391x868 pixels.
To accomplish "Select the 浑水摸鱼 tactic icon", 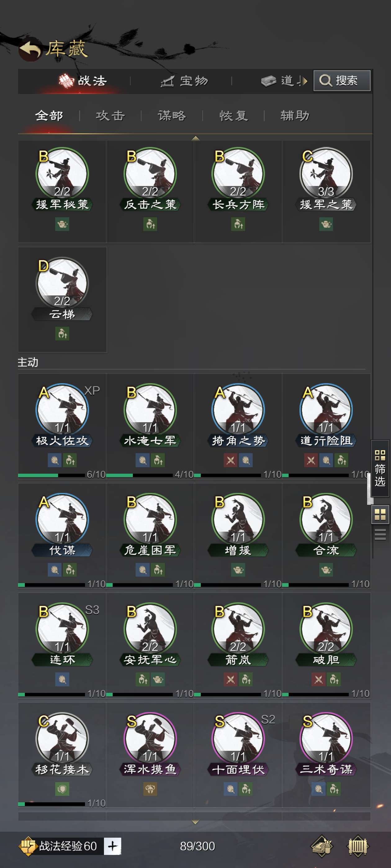I will point(150,738).
